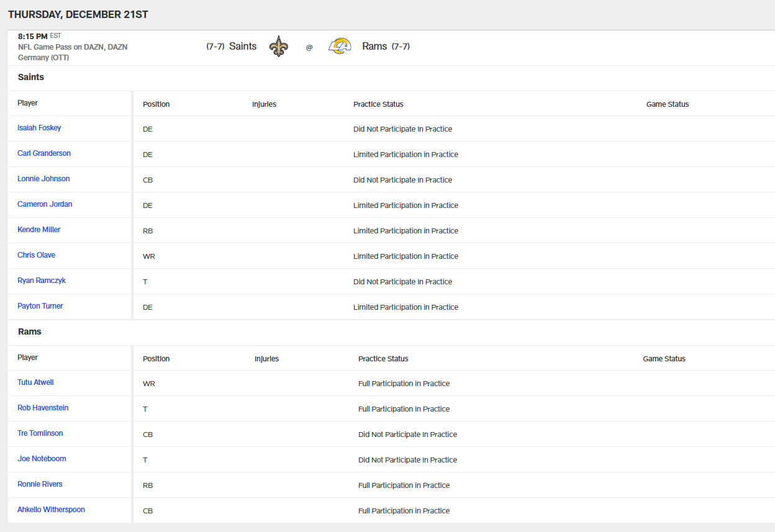The height and width of the screenshot is (532, 775).
Task: Select the Lonnie Johnson player link
Action: [x=43, y=179]
